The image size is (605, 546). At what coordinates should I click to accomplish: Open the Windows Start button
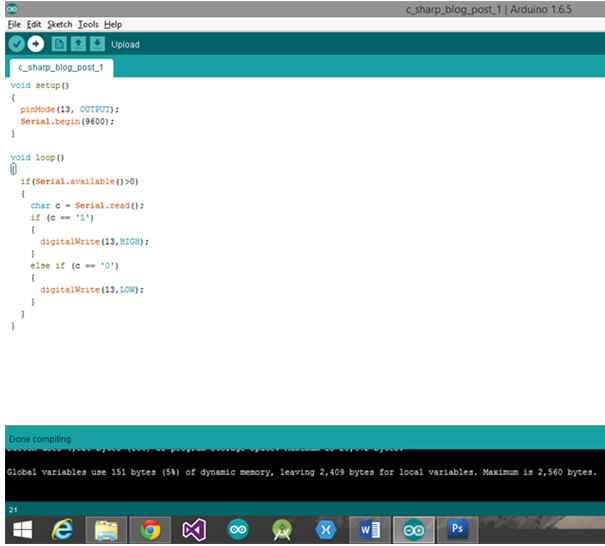click(x=22, y=530)
